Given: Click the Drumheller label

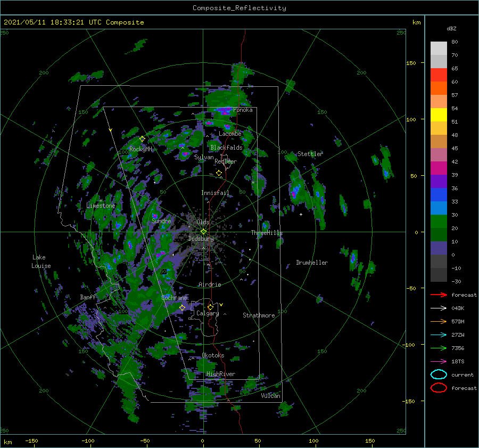Looking at the screenshot, I should (x=312, y=263).
